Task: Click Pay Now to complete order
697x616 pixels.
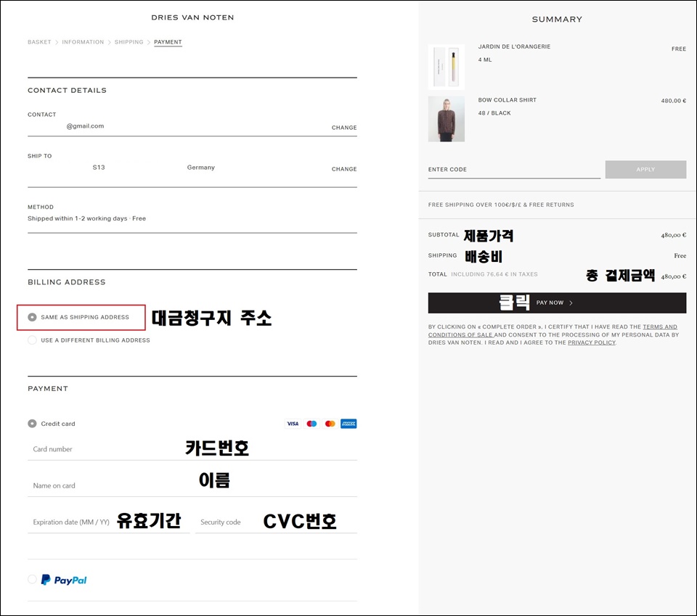Action: 557,303
